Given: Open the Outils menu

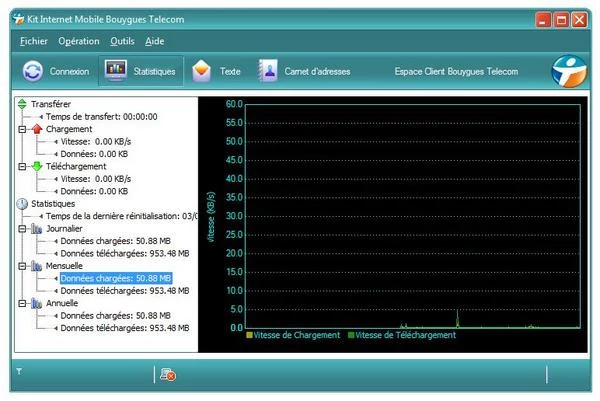Looking at the screenshot, I should [x=122, y=41].
